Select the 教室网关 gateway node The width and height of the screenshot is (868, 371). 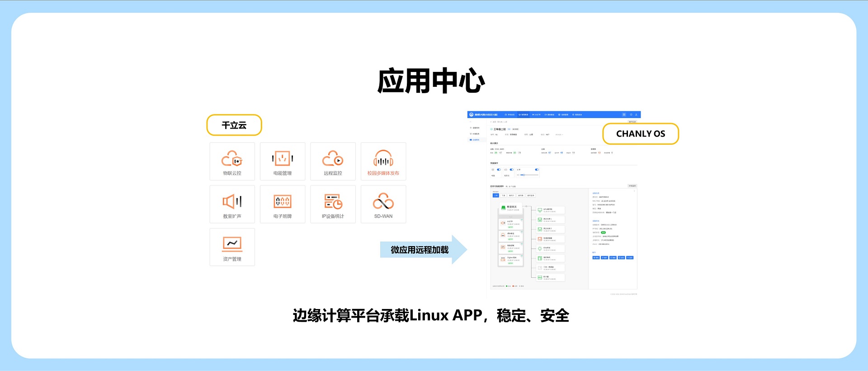tap(511, 208)
